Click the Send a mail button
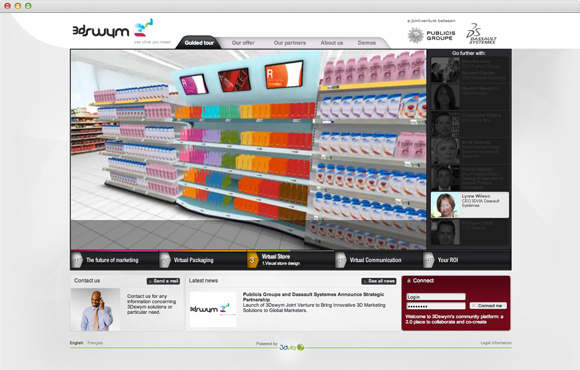 (163, 281)
